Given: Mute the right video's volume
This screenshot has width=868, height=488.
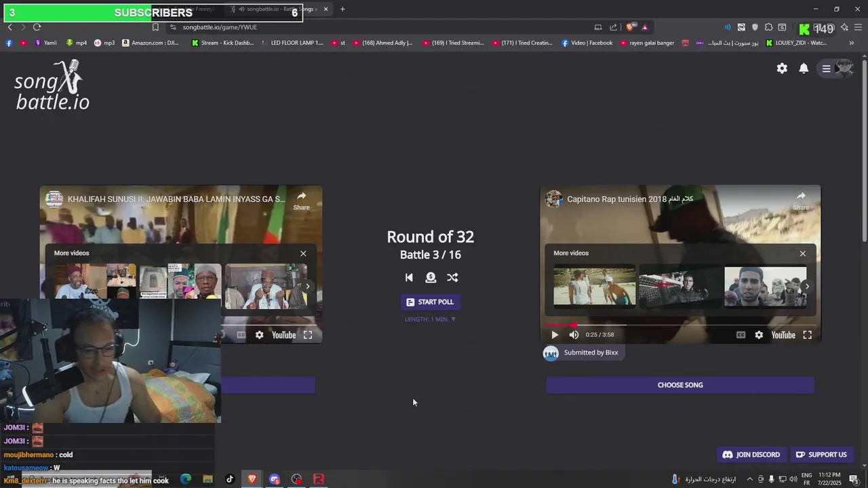Looking at the screenshot, I should click(574, 335).
